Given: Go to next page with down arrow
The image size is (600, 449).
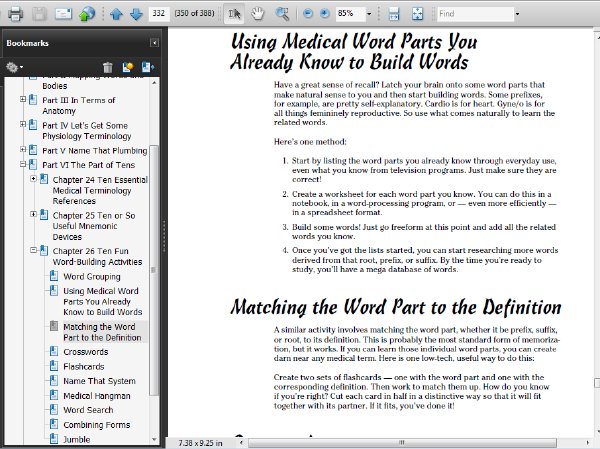Looking at the screenshot, I should click(x=136, y=14).
